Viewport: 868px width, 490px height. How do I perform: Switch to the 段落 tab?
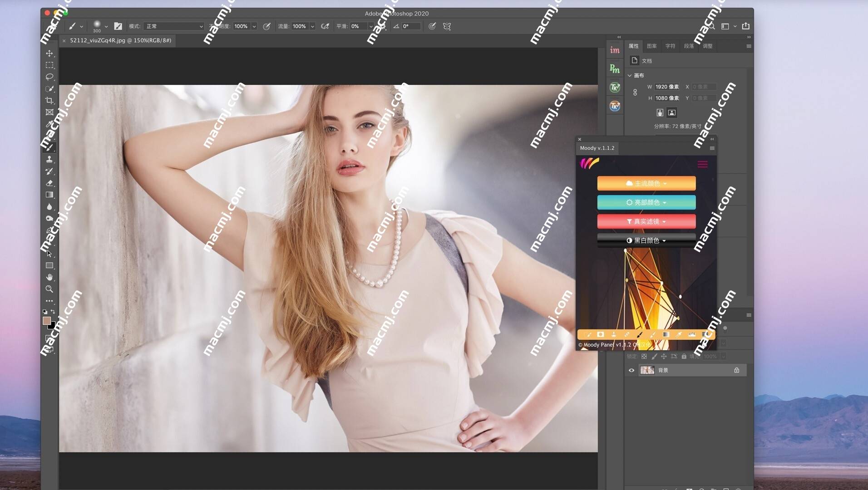(x=689, y=46)
